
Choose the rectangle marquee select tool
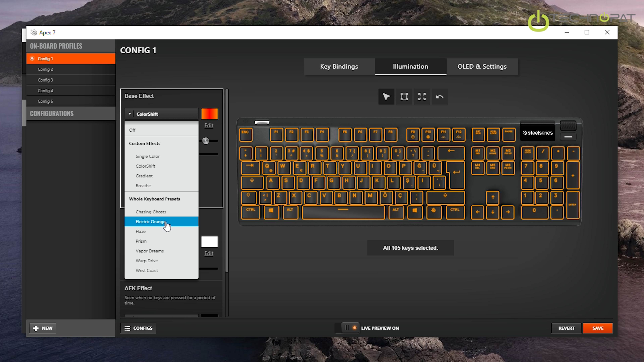pos(404,97)
